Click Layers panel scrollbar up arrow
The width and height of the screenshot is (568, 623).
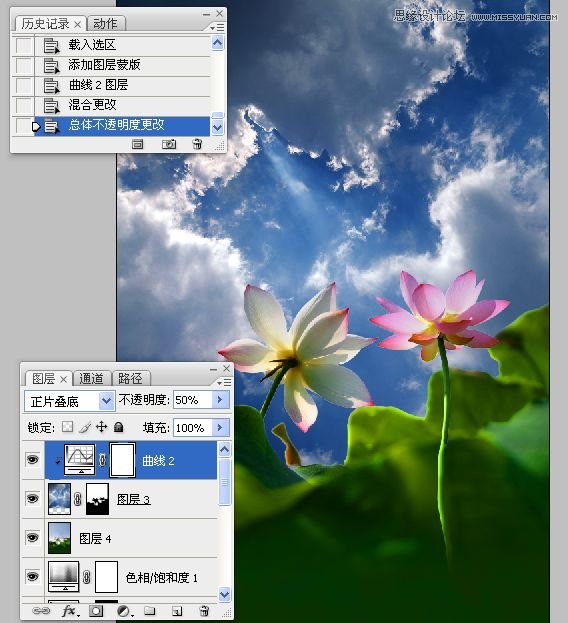click(x=224, y=450)
